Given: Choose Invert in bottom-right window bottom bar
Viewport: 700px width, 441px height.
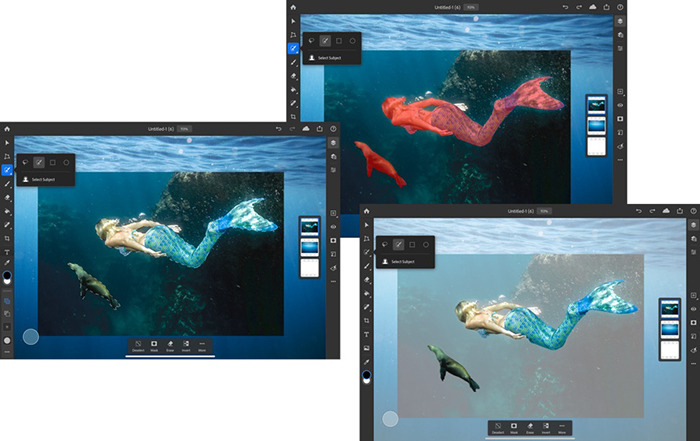Looking at the screenshot, I should click(546, 428).
